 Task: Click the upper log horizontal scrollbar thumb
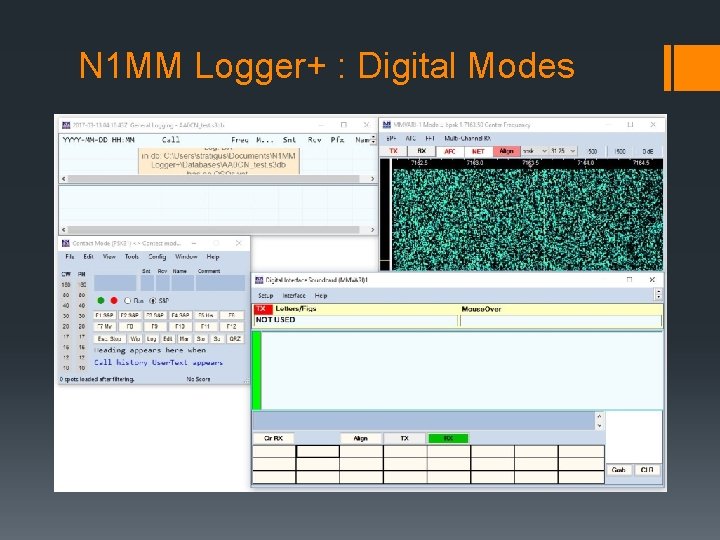pos(214,179)
